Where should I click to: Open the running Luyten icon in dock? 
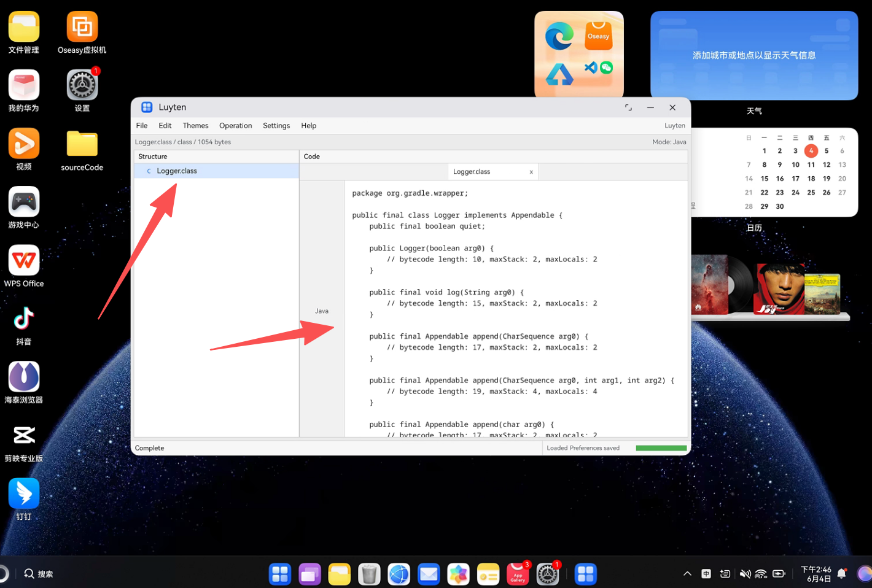click(586, 574)
